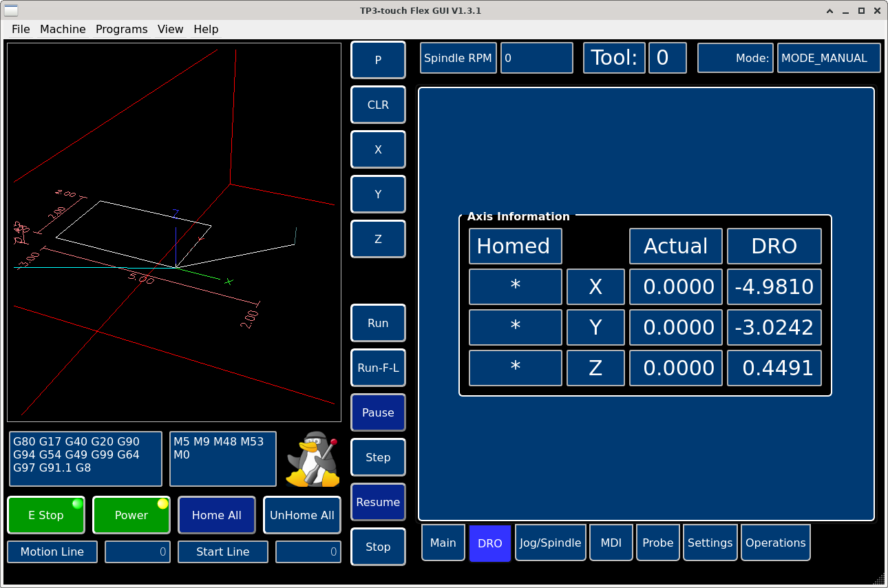
Task: Start the program with Run button
Action: click(x=378, y=323)
